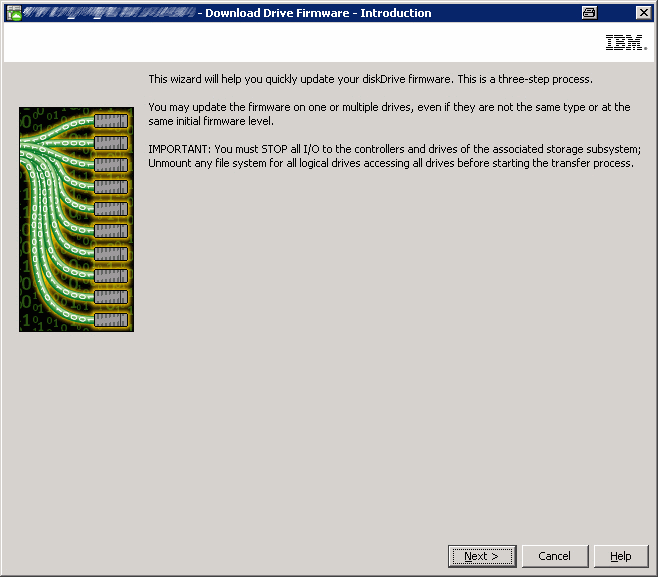Click the topmost drive icon in illustration
Screen dimensions: 658x577
111,121
